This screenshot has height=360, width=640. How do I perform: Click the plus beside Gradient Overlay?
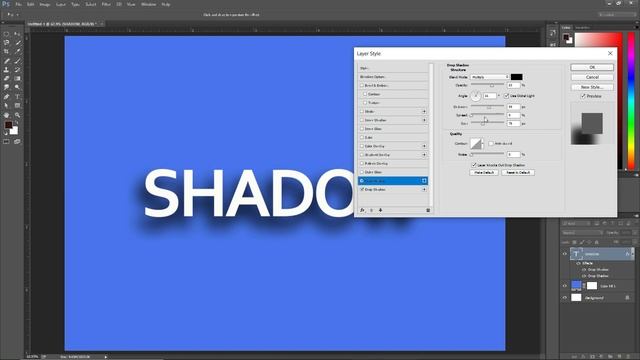424,155
